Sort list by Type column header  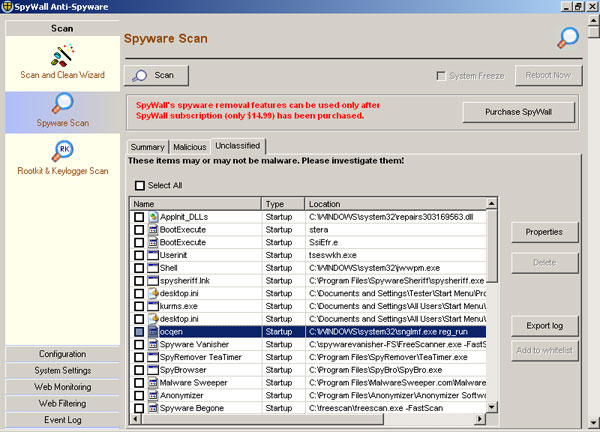tap(283, 204)
